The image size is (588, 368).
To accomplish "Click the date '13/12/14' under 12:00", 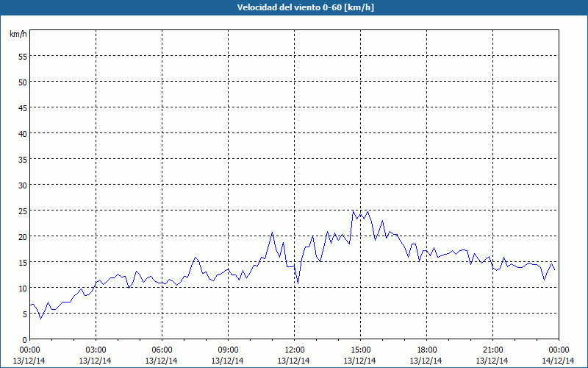I will coord(293,361).
